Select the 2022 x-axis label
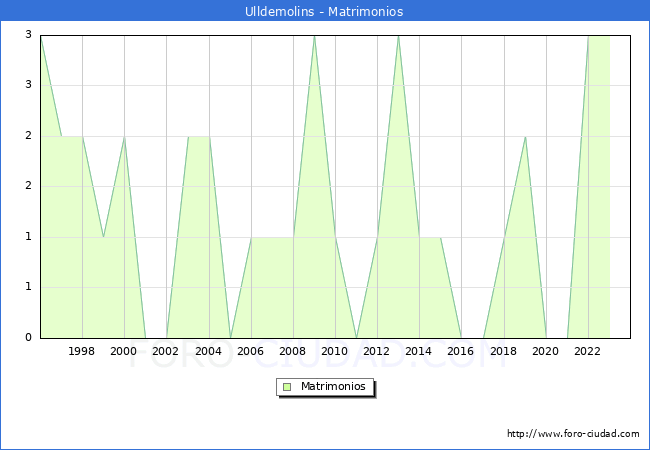Screen dimensions: 650x450 (588, 352)
